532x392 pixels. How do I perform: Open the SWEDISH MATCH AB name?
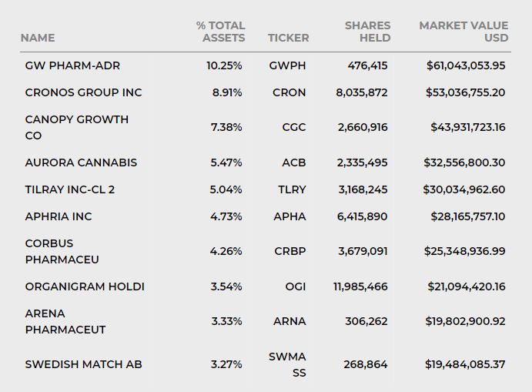click(x=83, y=364)
